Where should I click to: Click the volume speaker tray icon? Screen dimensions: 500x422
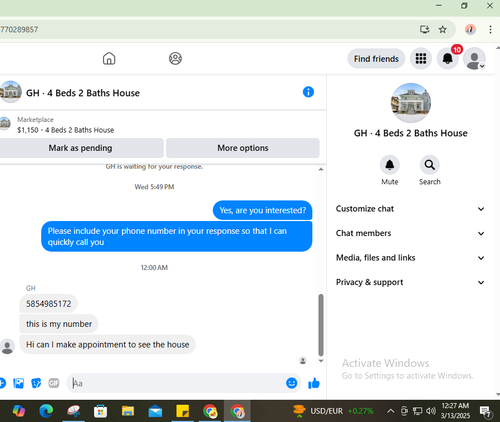(x=431, y=411)
